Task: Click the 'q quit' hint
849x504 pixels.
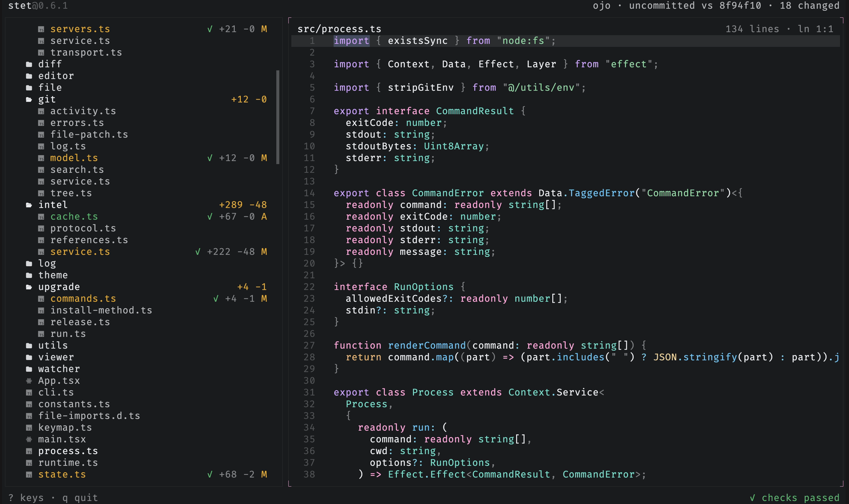Action: point(80,498)
